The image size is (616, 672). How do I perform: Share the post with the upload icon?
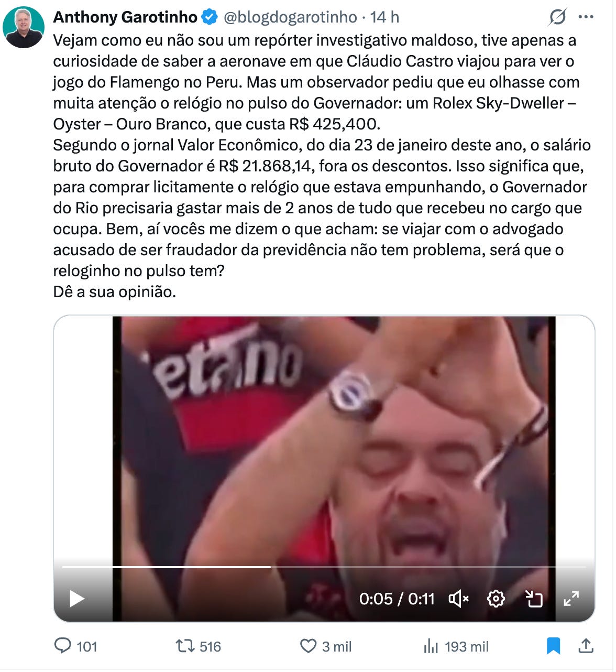coord(586,646)
